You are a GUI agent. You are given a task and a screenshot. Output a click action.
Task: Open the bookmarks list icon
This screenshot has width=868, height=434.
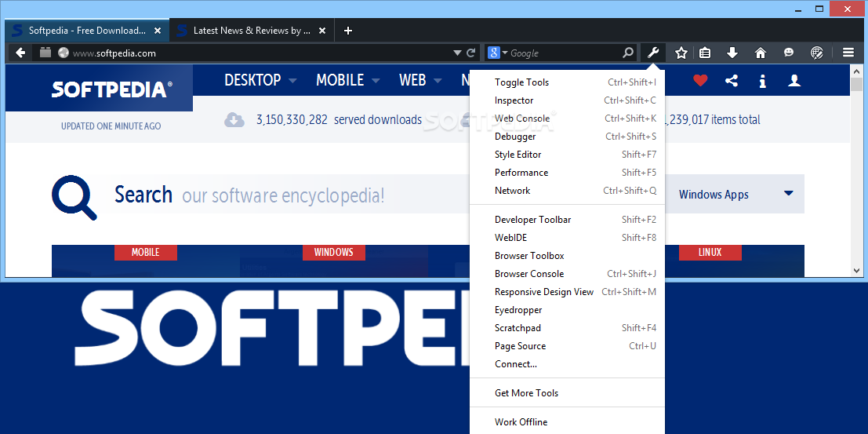tap(705, 53)
